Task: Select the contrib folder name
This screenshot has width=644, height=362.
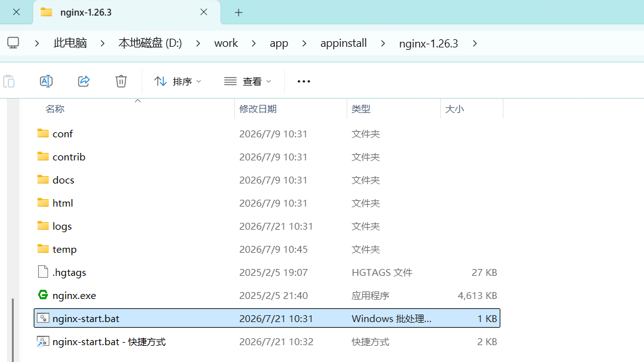Action: [69, 157]
